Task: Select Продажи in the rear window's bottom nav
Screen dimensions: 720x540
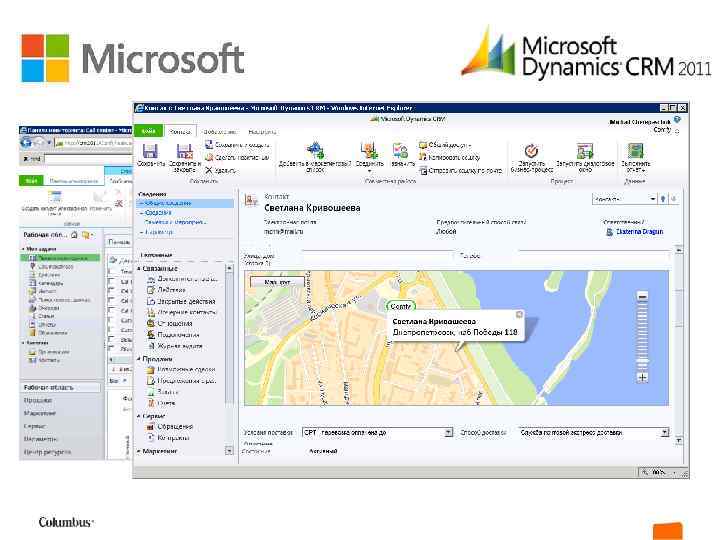Action: (38, 400)
